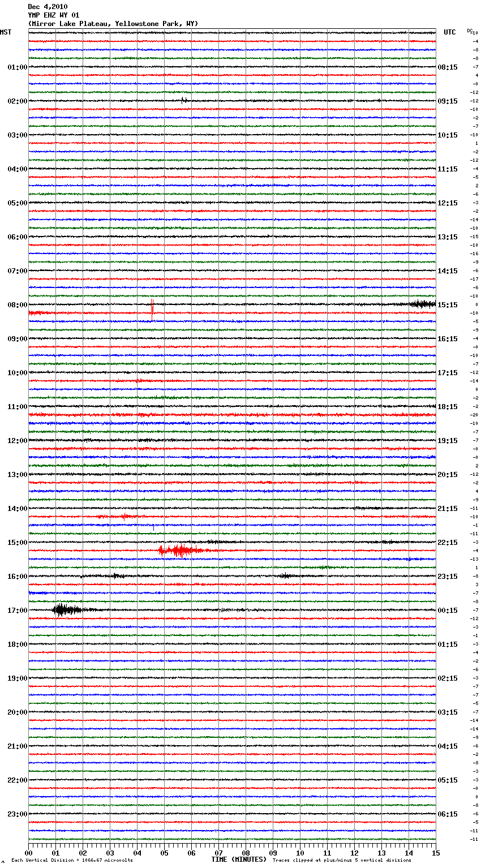The height and width of the screenshot is (868, 481).
Task: Click the date label "Dec 4,2010"
Action: click(x=48, y=7)
